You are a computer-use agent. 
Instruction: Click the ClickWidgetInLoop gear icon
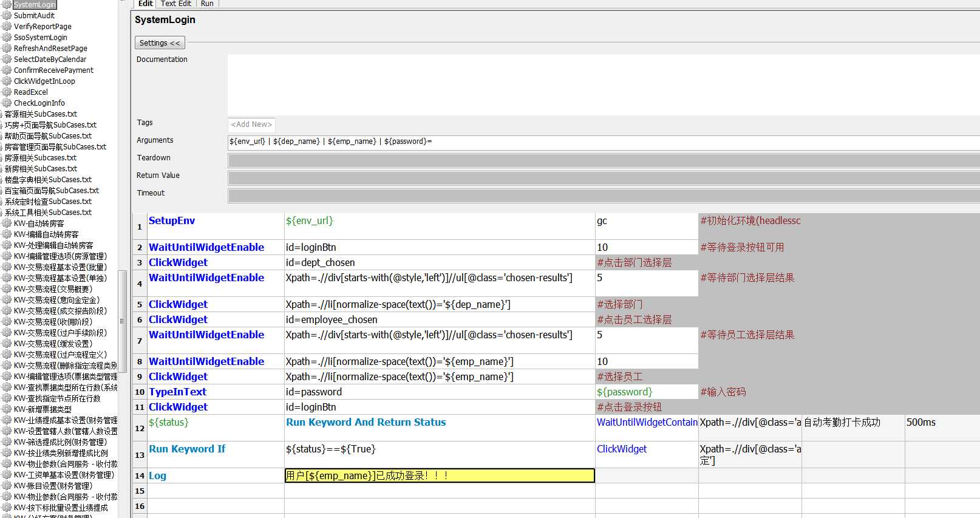[7, 81]
